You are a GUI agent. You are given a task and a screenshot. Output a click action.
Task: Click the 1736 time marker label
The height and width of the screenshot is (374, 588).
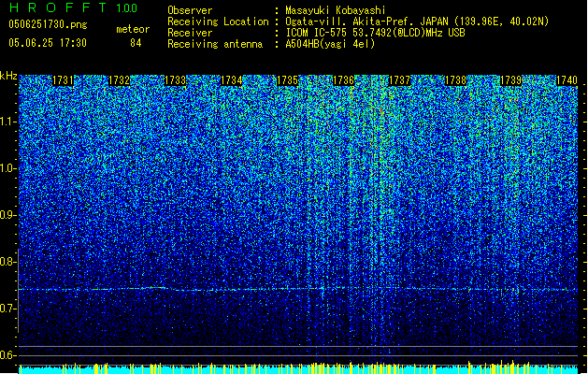[343, 80]
